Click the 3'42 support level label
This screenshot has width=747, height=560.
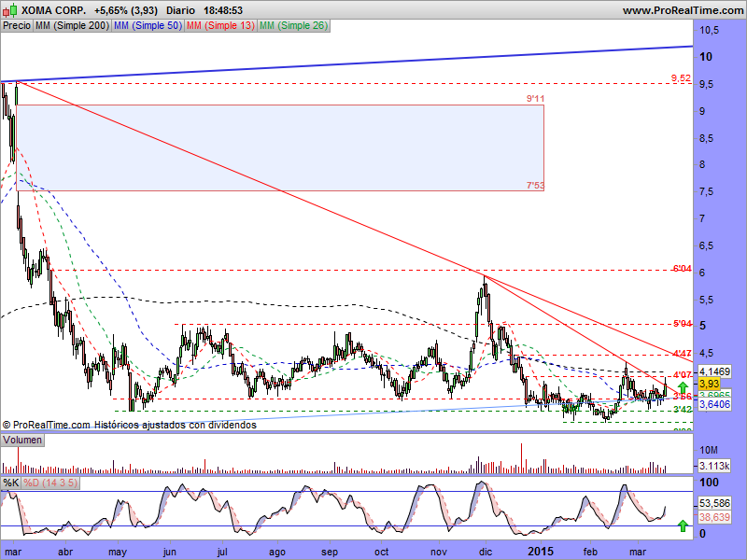point(683,410)
